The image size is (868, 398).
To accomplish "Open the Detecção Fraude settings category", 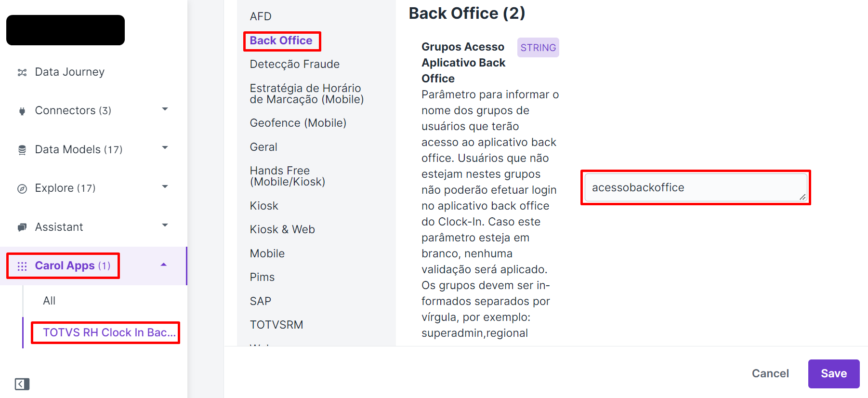I will pos(295,64).
